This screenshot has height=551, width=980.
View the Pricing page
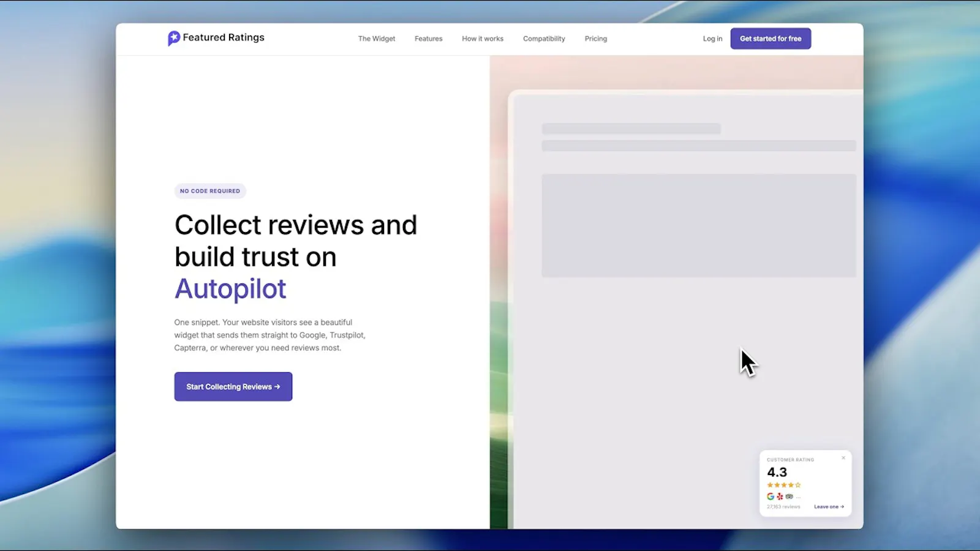coord(596,39)
